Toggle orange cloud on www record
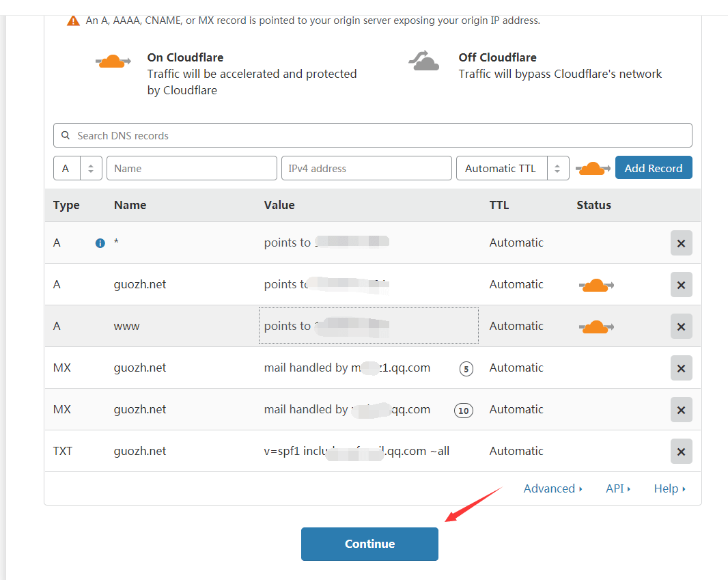This screenshot has height=580, width=728. click(596, 327)
